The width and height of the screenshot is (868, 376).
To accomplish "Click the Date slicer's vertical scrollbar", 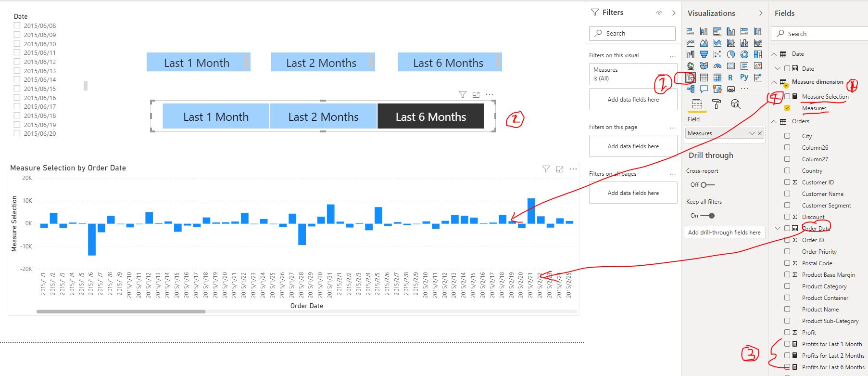I will (x=86, y=86).
